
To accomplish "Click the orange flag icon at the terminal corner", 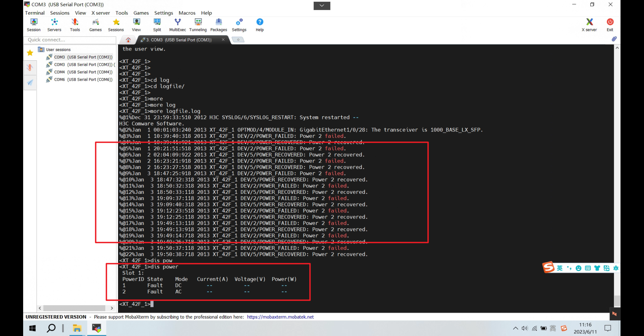I will tap(614, 314).
